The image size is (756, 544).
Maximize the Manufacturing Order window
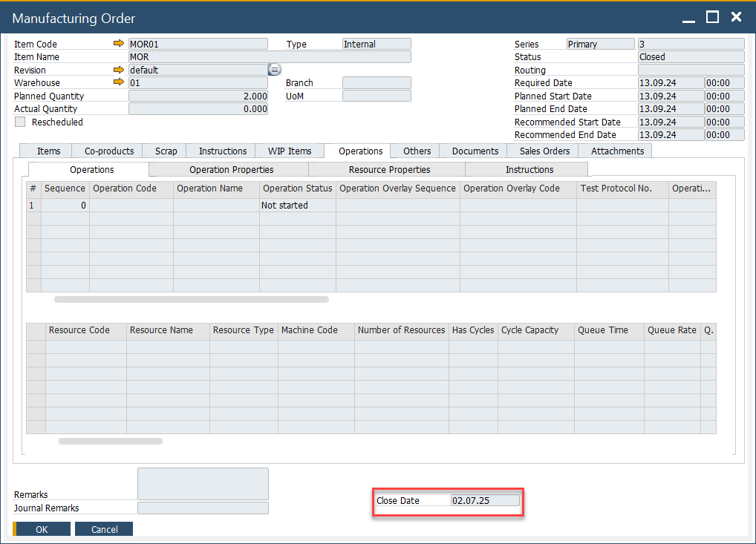[x=712, y=17]
